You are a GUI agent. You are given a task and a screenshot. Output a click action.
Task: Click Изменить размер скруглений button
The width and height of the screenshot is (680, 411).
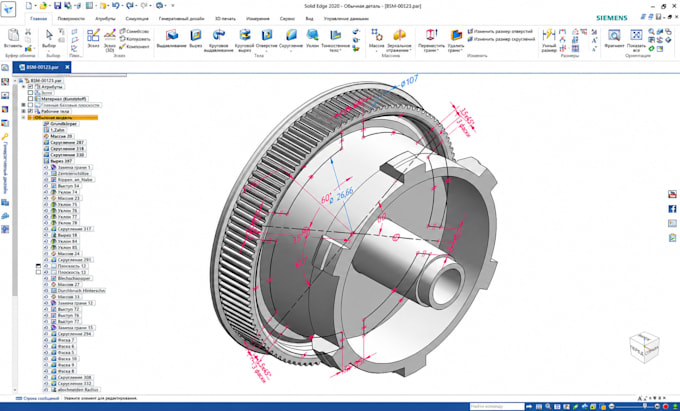[x=502, y=39]
